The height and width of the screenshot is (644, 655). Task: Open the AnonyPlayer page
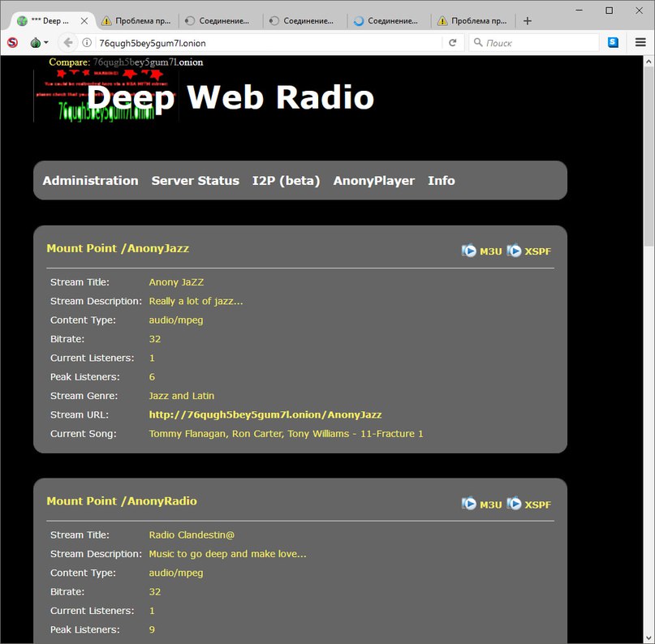point(373,181)
